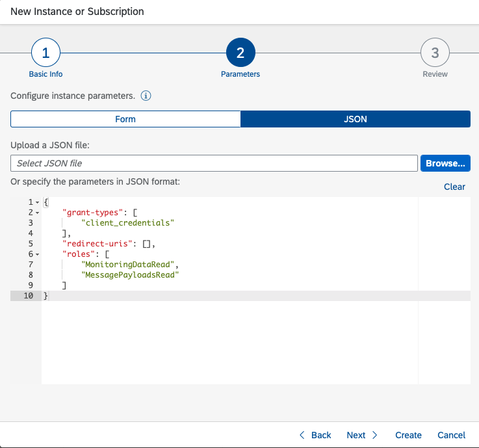Click the "MessagePayloadsRead" role text
The height and width of the screenshot is (448, 479).
[x=130, y=275]
